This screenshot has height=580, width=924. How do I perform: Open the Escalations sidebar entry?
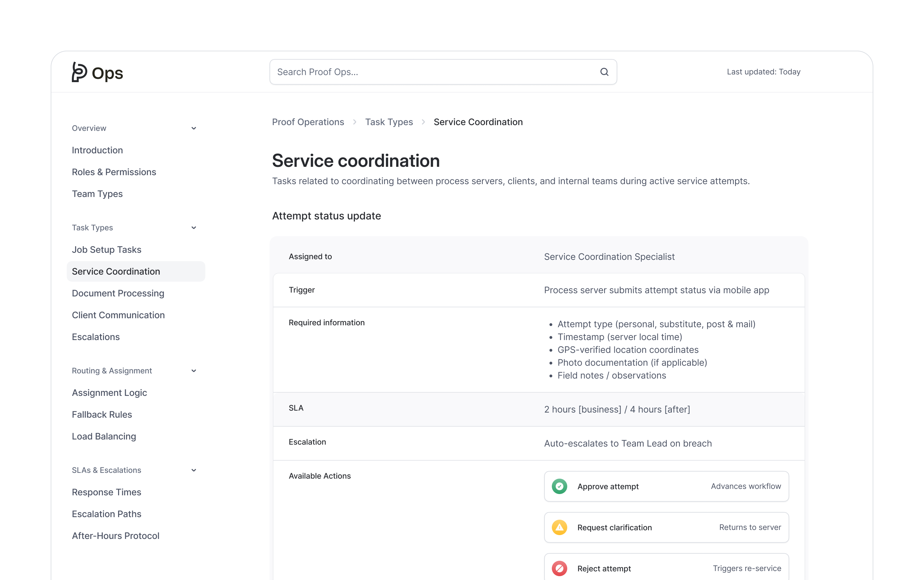(x=96, y=337)
